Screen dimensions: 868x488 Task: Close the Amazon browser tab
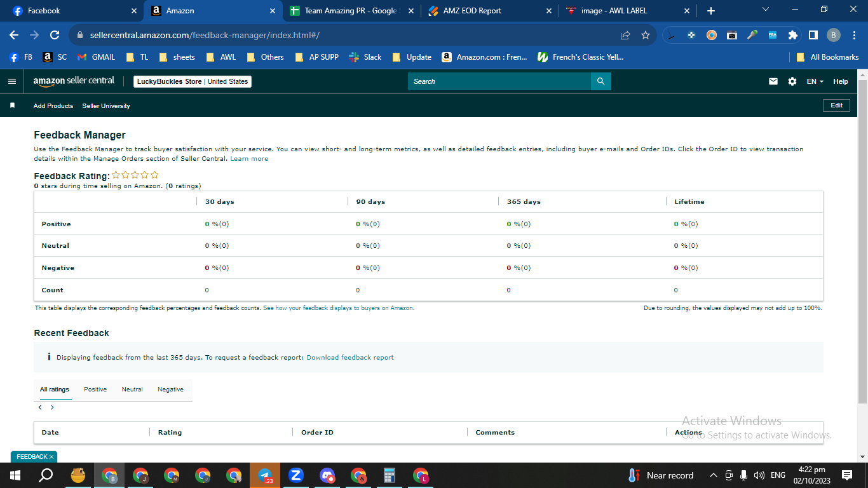[273, 11]
